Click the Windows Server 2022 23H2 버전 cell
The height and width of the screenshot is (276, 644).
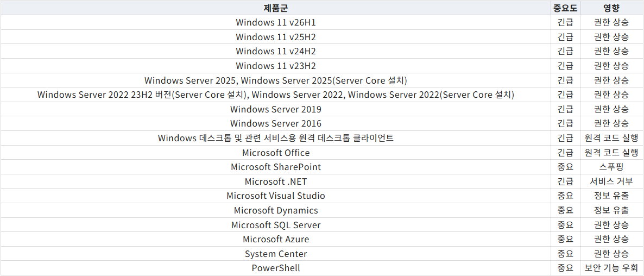(276, 95)
